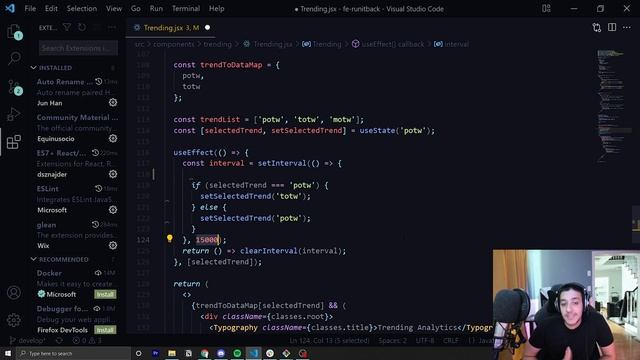Open editor More Actions ellipsis
The height and width of the screenshot is (360, 640).
point(627,27)
